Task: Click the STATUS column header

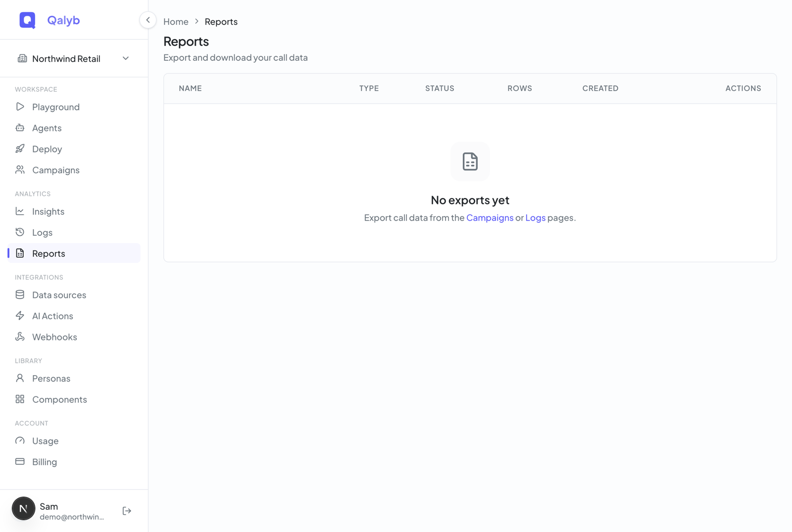Action: [x=440, y=89]
